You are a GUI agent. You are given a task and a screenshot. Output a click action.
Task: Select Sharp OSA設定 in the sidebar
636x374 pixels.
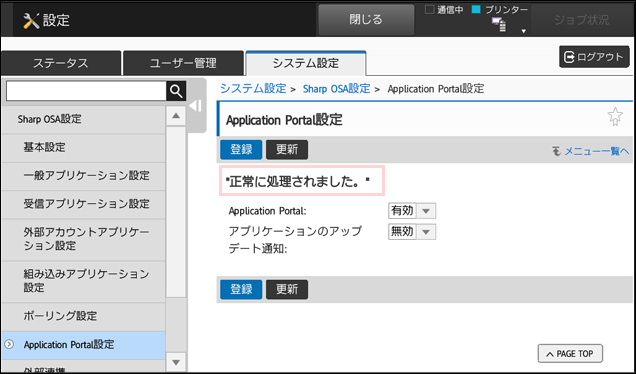83,119
